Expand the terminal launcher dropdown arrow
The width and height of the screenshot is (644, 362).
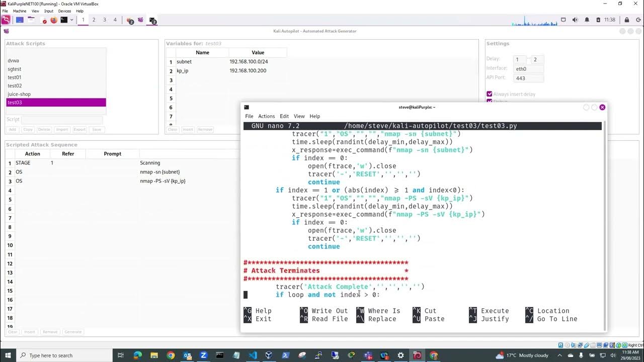71,20
